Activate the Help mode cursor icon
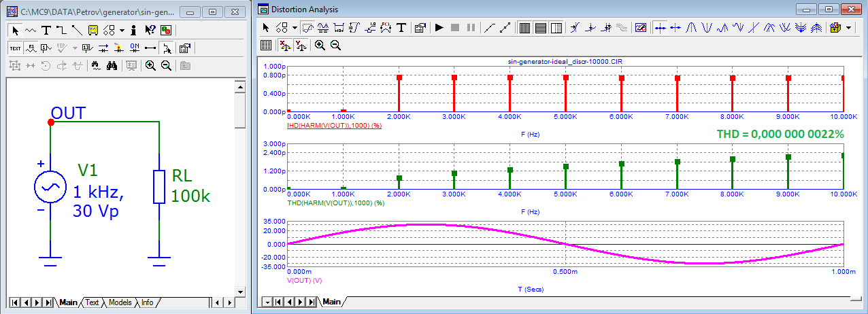 click(x=149, y=30)
